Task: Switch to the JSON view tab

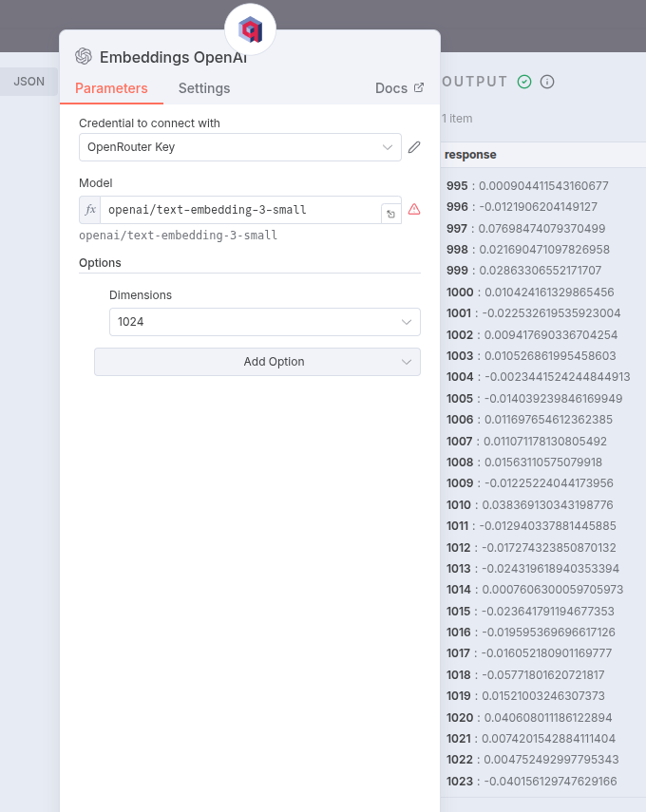Action: pos(28,82)
